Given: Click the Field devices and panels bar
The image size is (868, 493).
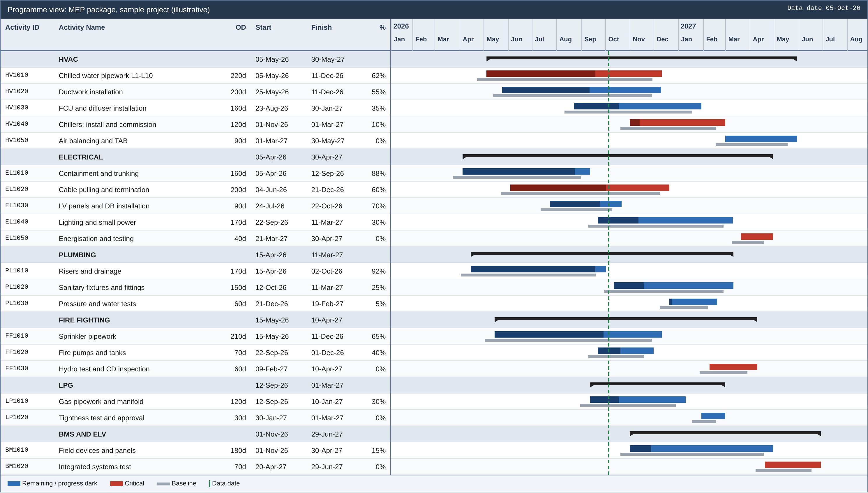Looking at the screenshot, I should tap(701, 448).
